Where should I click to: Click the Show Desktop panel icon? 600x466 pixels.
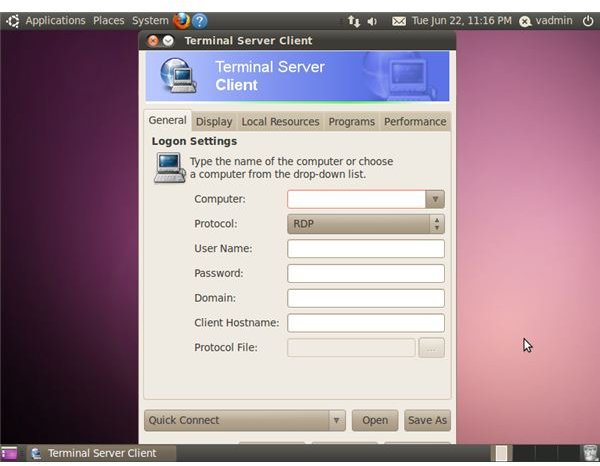click(9, 453)
